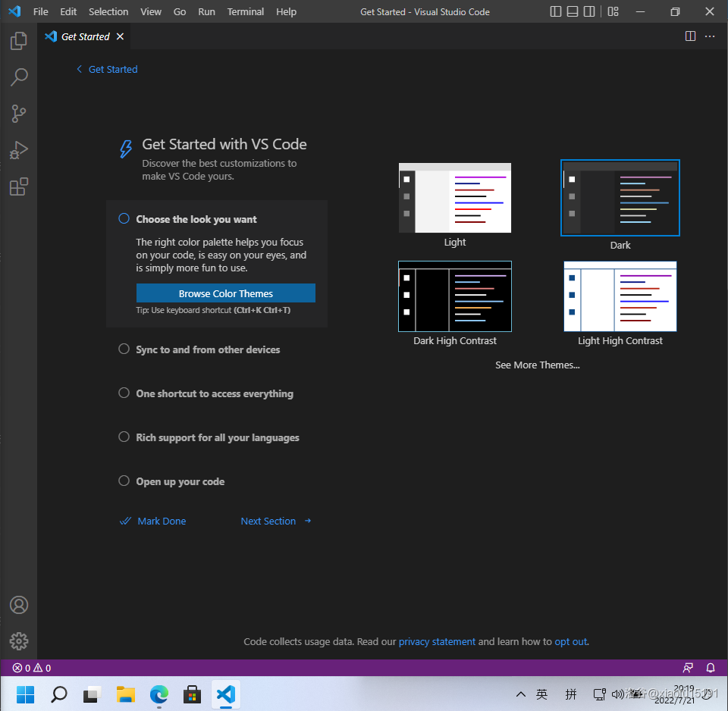This screenshot has width=728, height=711.
Task: Open the File menu
Action: 40,11
